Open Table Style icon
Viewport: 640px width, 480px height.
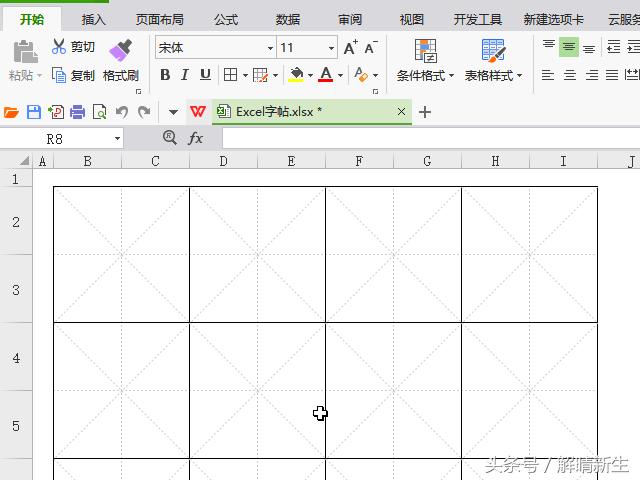pos(493,51)
